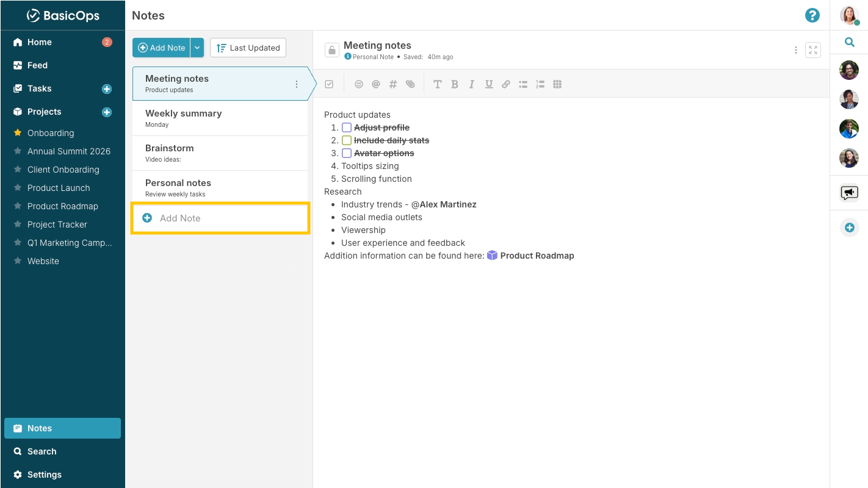
Task: Toggle the Adjust profile checkbox
Action: click(347, 127)
